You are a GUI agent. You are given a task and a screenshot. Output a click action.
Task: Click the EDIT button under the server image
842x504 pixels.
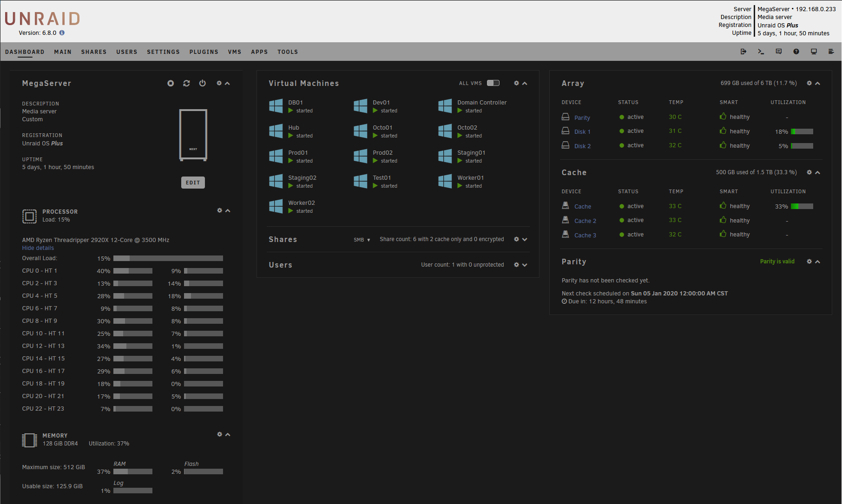click(x=193, y=182)
